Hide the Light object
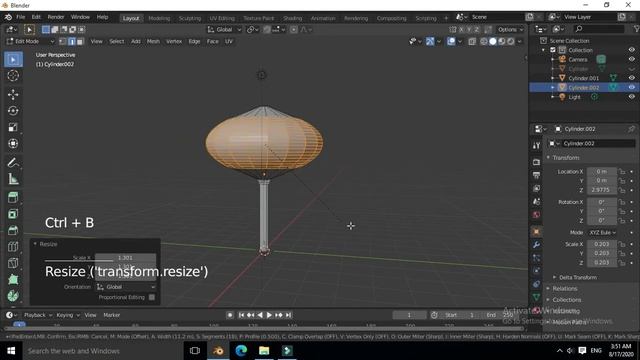The image size is (640, 360). tap(631, 97)
